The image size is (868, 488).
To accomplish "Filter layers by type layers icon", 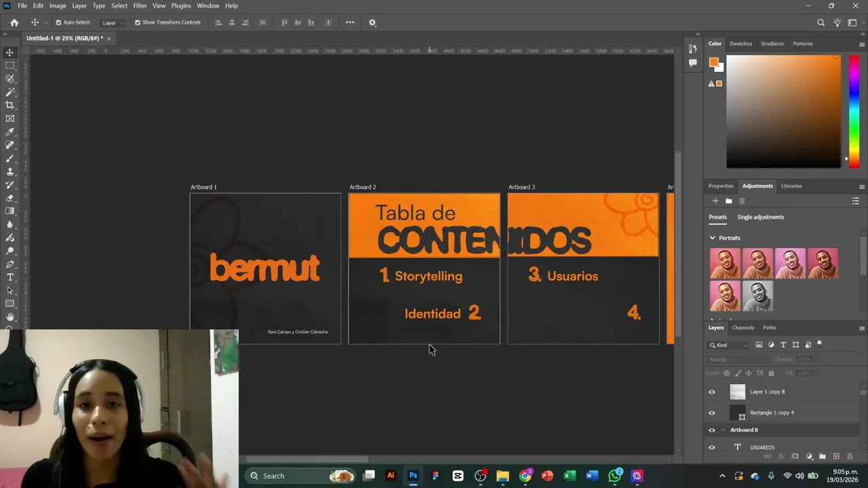I will (783, 345).
